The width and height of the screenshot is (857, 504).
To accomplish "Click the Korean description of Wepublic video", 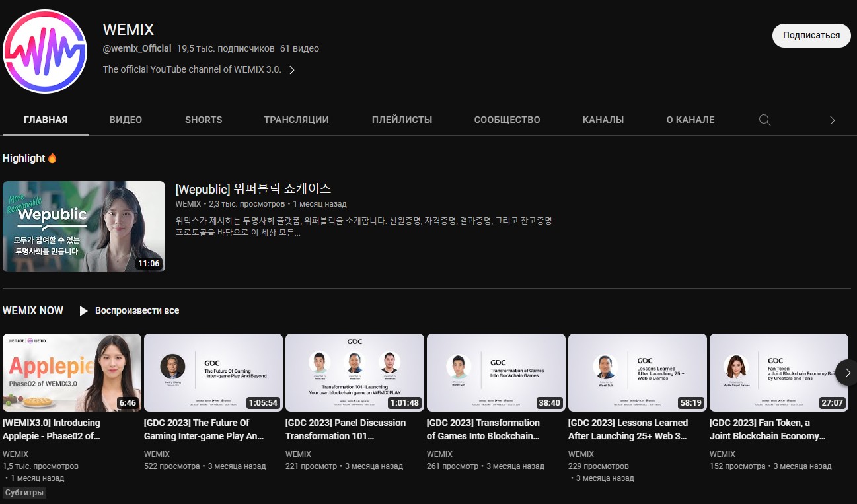I will click(363, 227).
